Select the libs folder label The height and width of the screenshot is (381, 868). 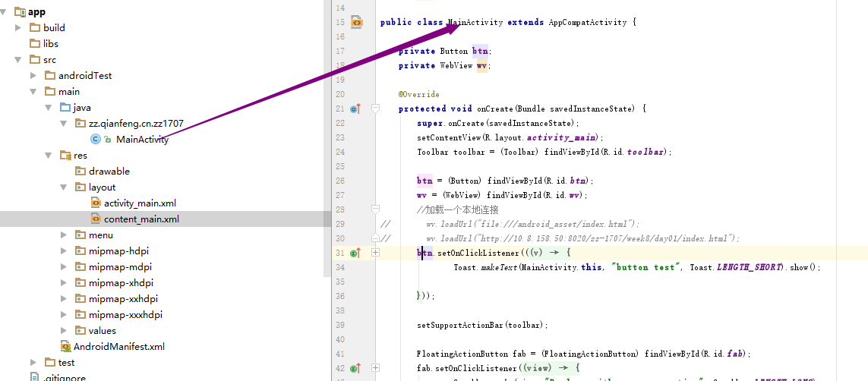coord(51,44)
